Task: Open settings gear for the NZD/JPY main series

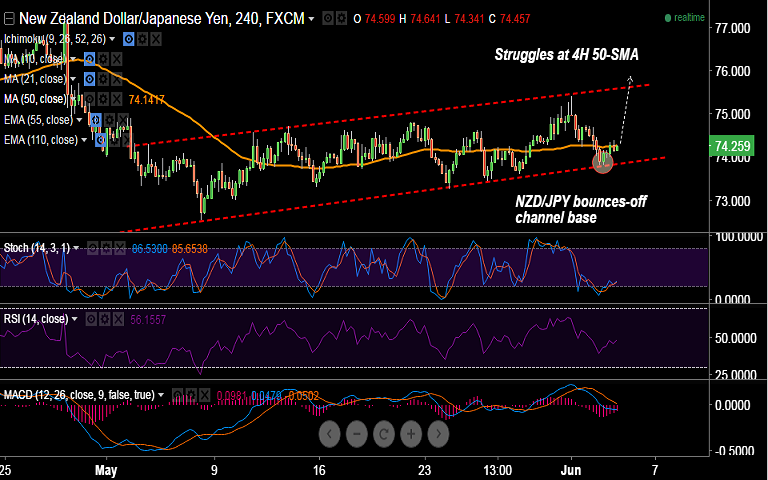Action: pyautogui.click(x=341, y=19)
